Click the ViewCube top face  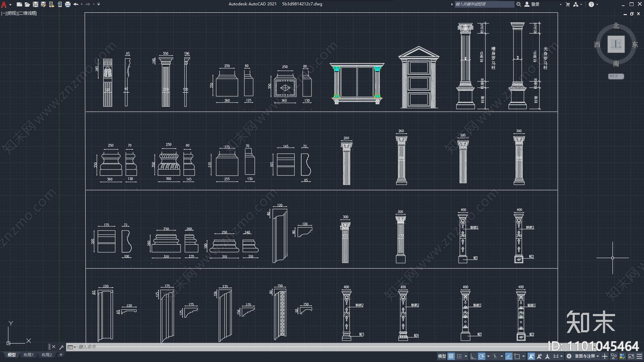616,44
